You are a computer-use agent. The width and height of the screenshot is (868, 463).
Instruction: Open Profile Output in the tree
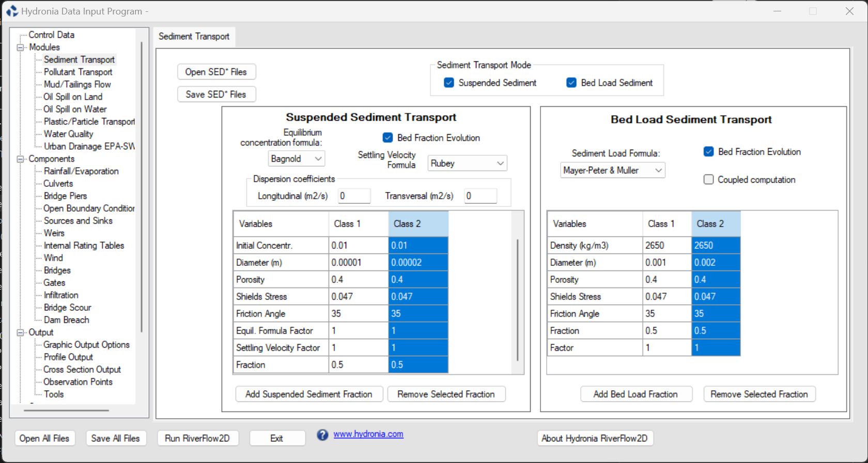[68, 357]
